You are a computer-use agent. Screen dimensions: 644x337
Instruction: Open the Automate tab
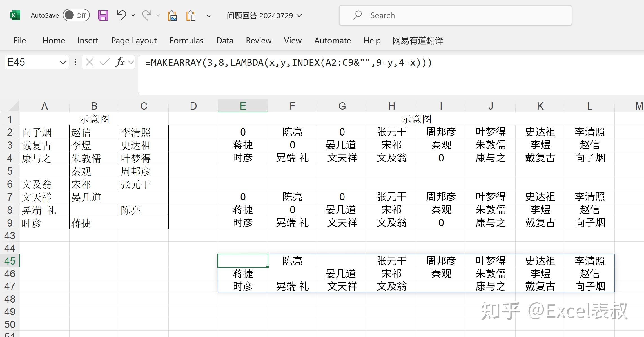(x=333, y=41)
